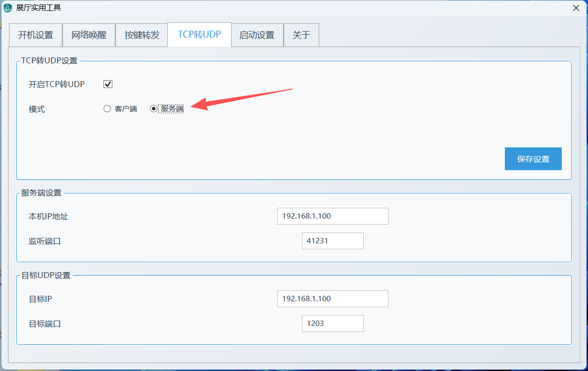The width and height of the screenshot is (588, 371).
Task: Focus the 本机IP地址 input box
Action: point(333,216)
